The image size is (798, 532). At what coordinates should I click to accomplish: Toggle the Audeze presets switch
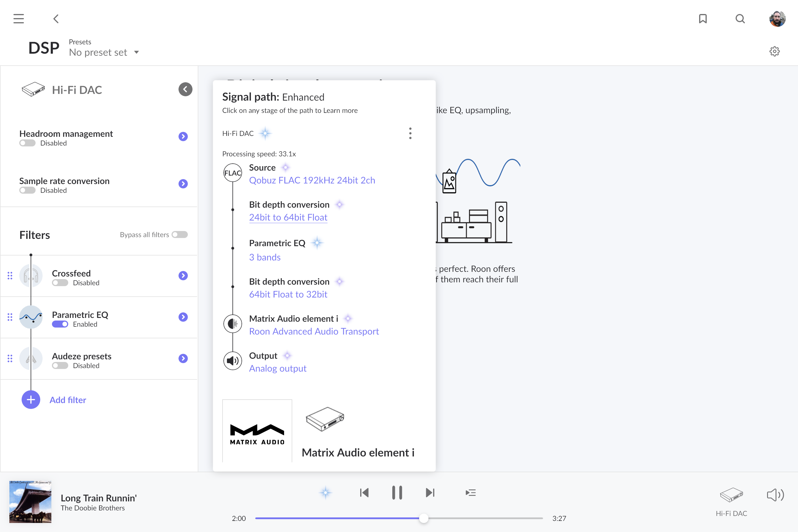[60, 365]
